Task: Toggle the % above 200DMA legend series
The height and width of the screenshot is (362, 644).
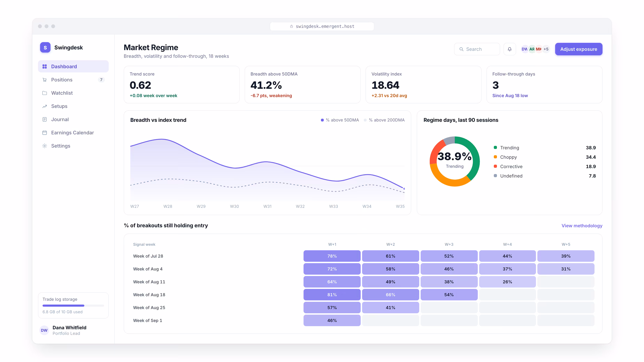Action: coord(384,120)
